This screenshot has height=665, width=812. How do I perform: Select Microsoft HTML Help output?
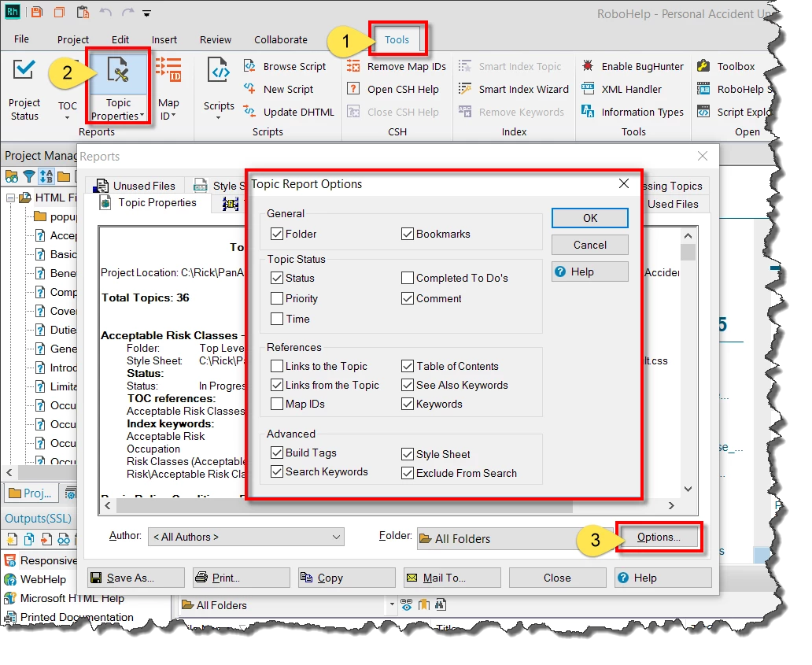click(x=65, y=598)
